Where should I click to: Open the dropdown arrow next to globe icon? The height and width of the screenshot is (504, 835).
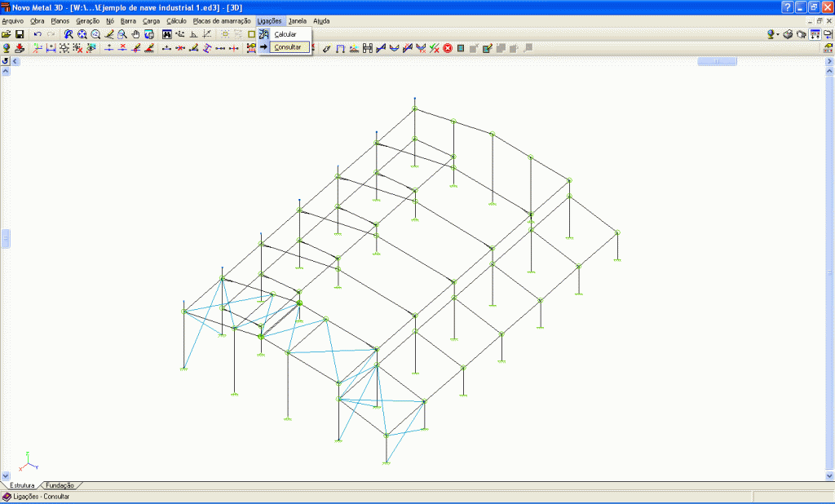point(778,34)
